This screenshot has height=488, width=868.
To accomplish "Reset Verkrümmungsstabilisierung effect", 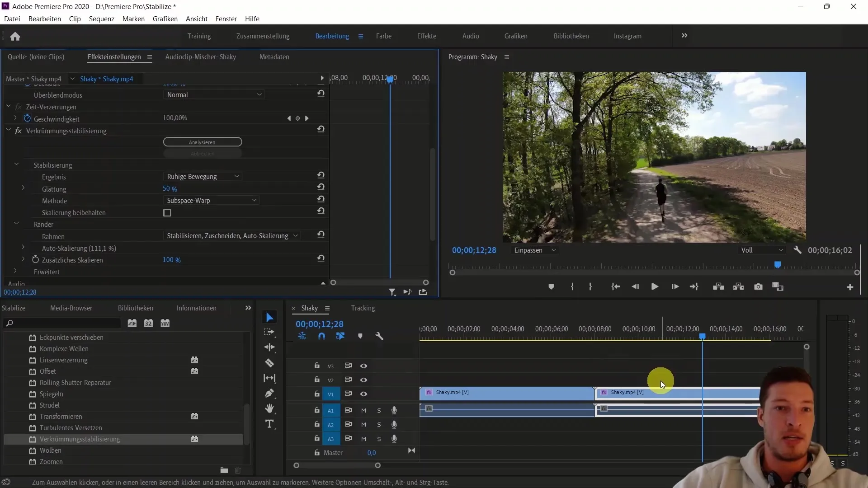I will coord(321,129).
